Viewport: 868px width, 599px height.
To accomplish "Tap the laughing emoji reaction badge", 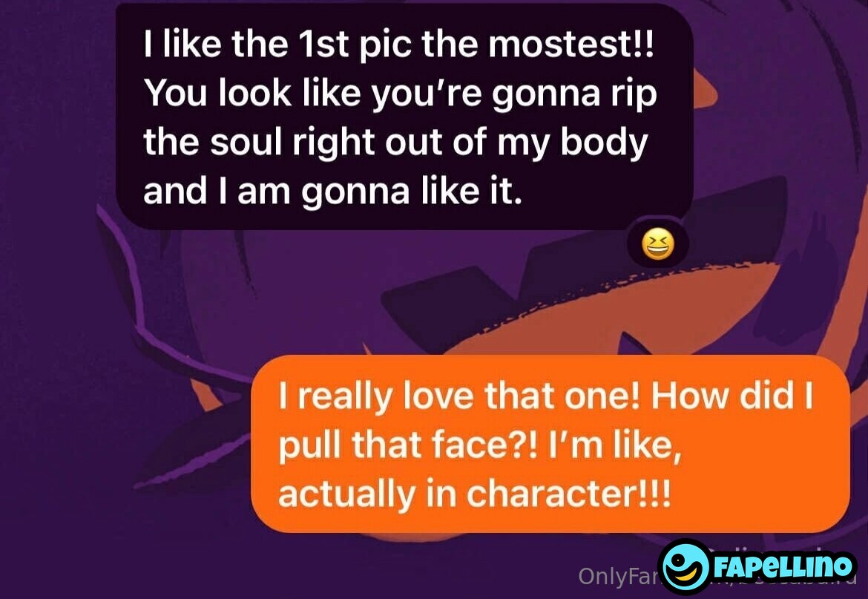I will (658, 244).
